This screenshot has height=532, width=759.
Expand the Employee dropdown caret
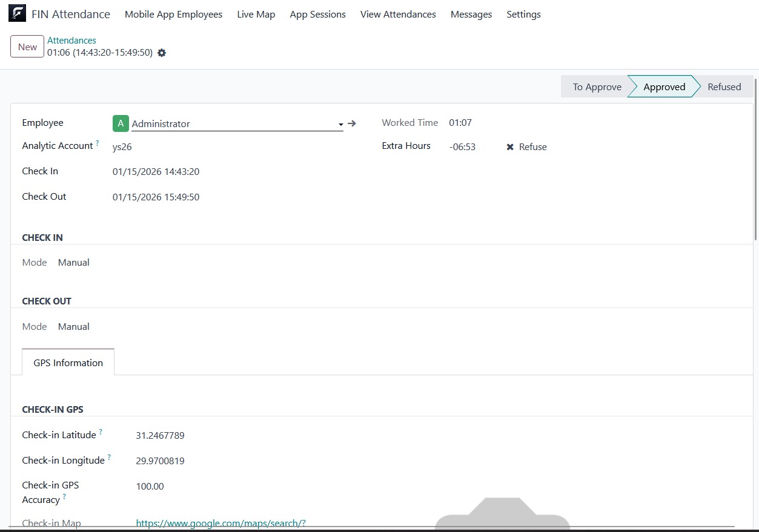tap(341, 125)
